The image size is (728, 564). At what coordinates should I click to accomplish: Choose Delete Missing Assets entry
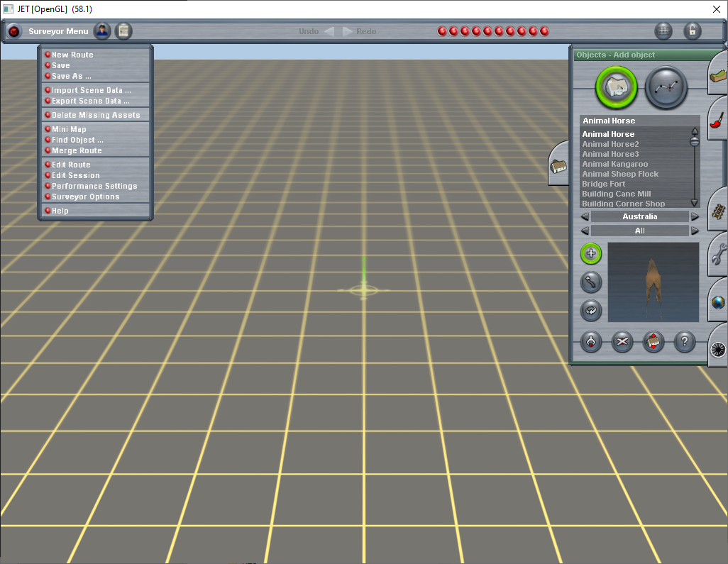pyautogui.click(x=96, y=115)
